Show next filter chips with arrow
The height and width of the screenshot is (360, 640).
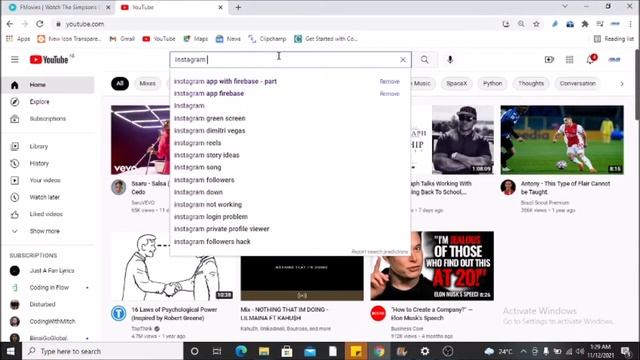coord(622,84)
